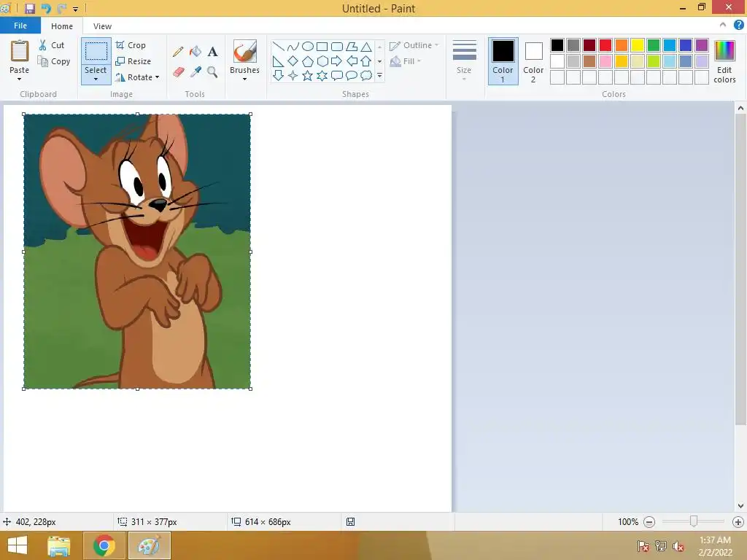Open Customize Quick Access Toolbar dropdown

(x=75, y=9)
